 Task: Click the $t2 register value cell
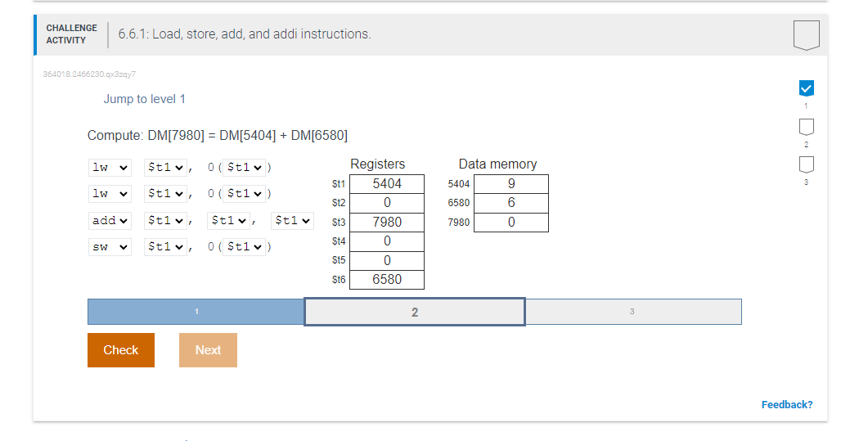pyautogui.click(x=387, y=203)
